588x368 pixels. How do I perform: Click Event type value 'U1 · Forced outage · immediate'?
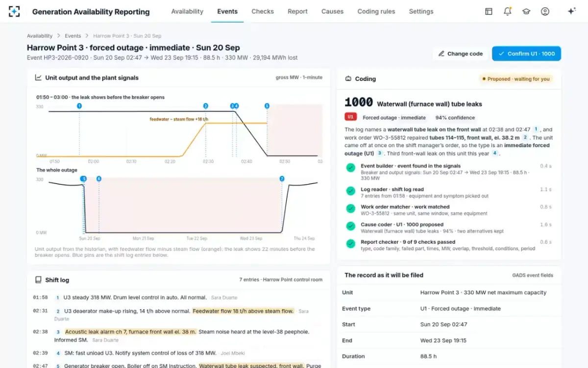click(x=461, y=309)
